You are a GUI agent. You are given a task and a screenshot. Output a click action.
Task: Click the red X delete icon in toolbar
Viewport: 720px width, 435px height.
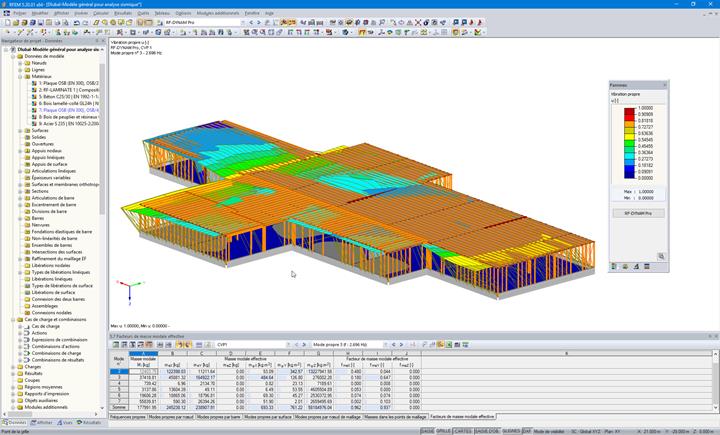(x=418, y=23)
